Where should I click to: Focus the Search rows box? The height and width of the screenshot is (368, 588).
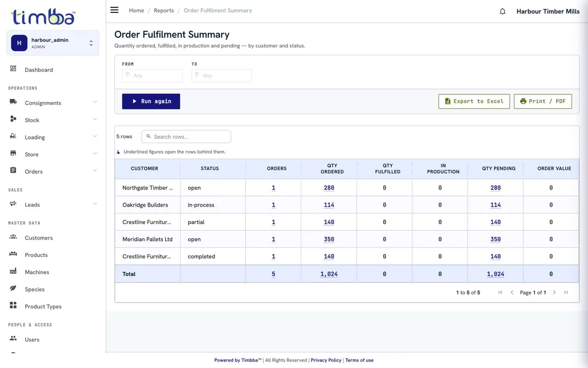point(186,137)
